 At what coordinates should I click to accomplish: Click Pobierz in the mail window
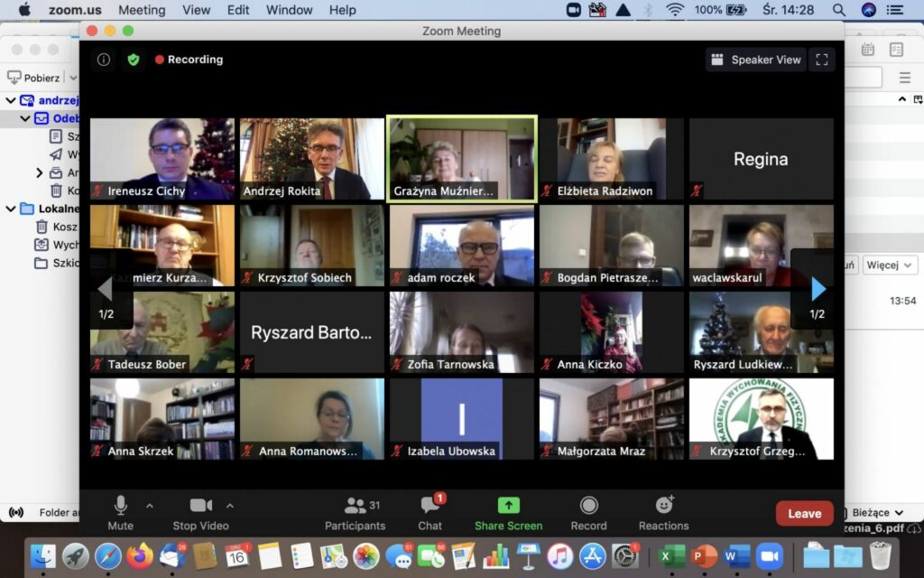point(33,78)
